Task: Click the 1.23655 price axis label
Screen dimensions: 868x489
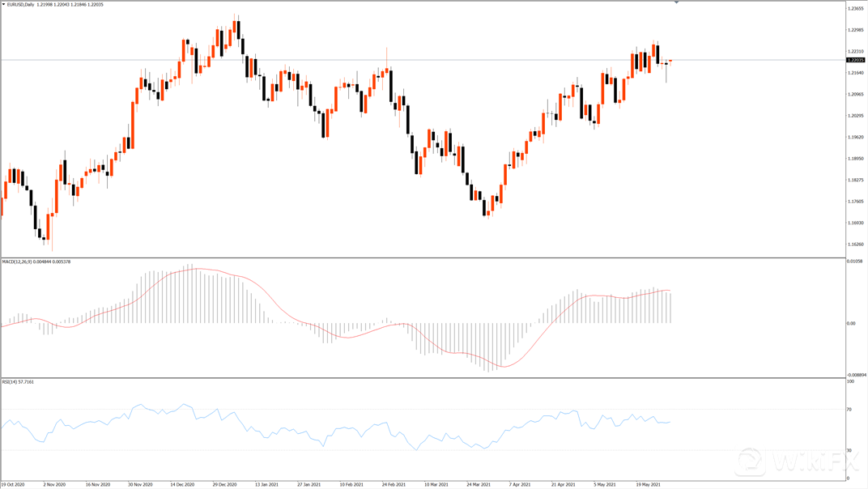Action: 855,9
